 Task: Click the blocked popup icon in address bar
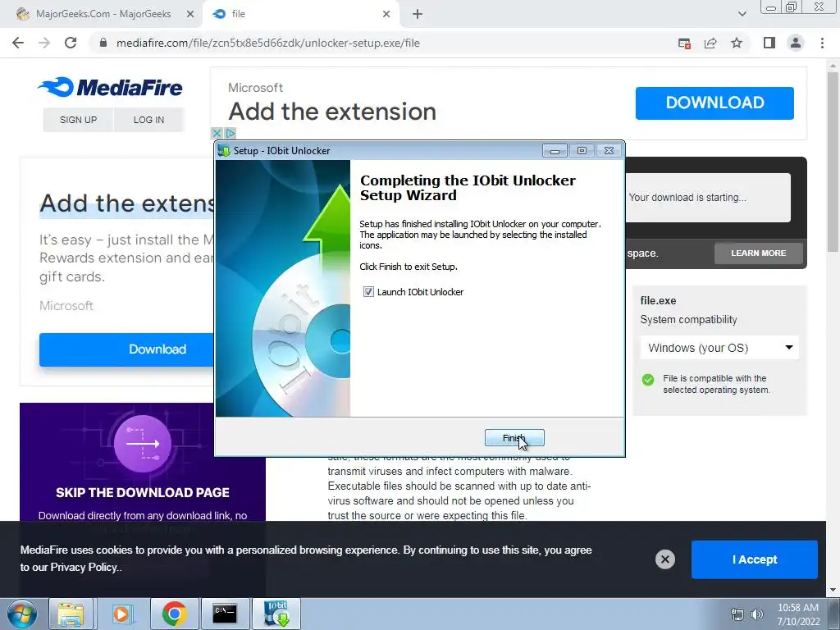click(684, 43)
